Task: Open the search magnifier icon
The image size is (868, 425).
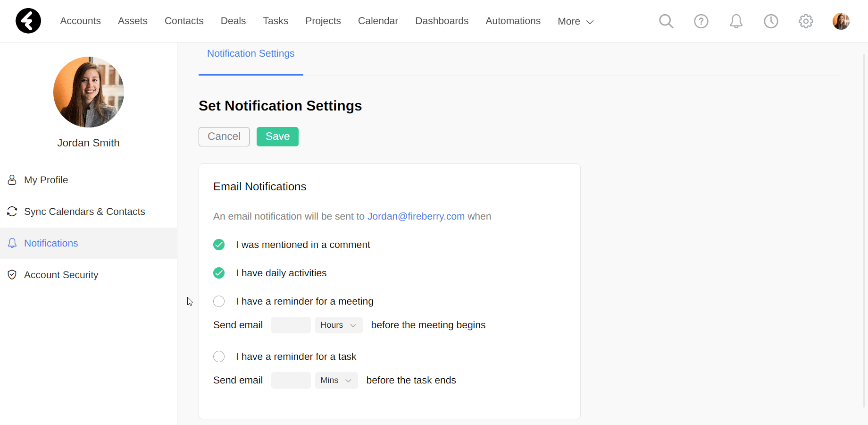Action: click(666, 21)
